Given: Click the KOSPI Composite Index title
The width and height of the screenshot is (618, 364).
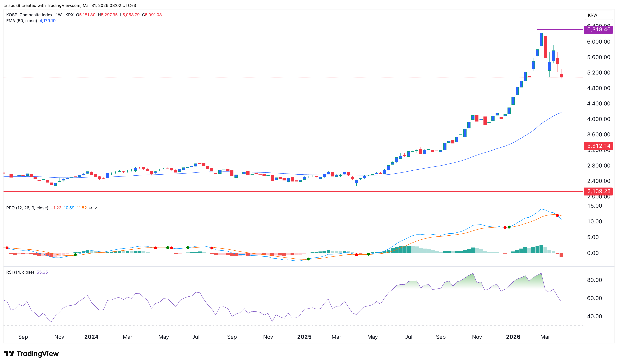Looking at the screenshot, I should [29, 15].
